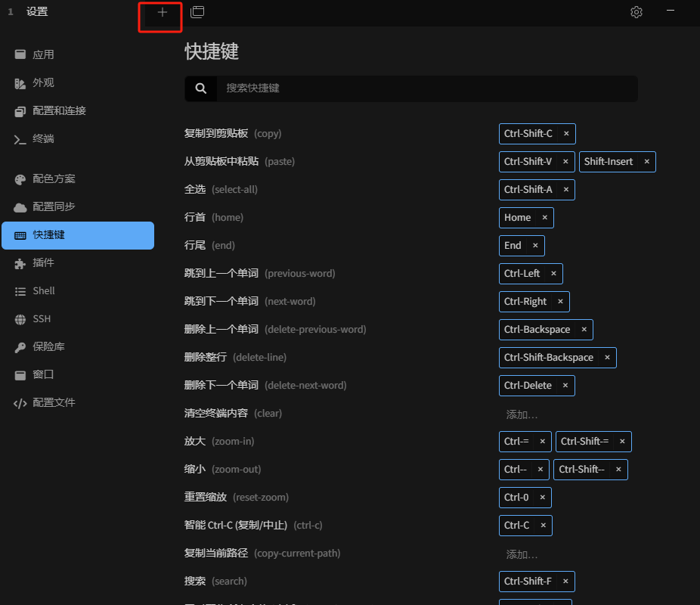The image size is (700, 605).
Task: Open the profile selector icon beside plus
Action: tap(197, 12)
